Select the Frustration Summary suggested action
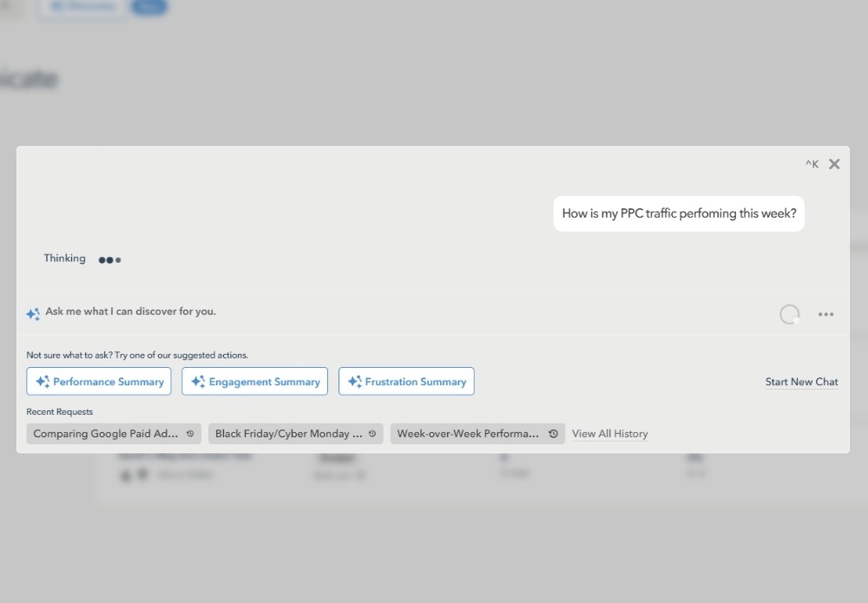The image size is (868, 603). tap(406, 381)
